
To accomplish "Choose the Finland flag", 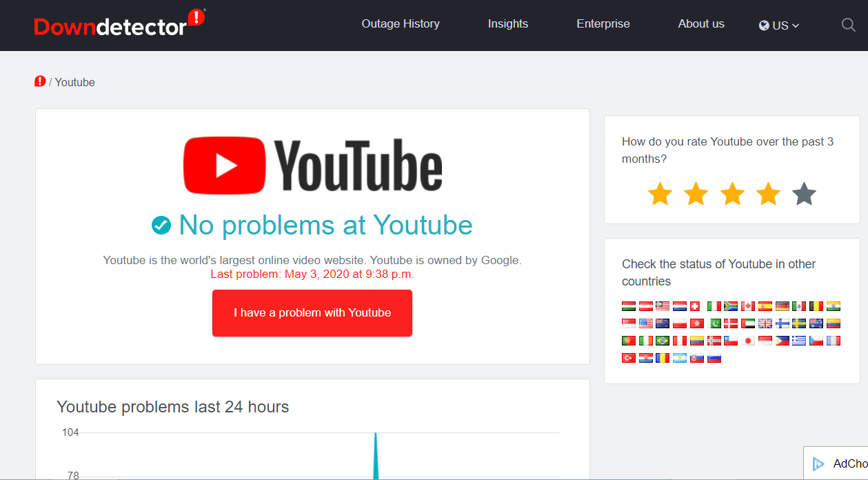I will point(783,323).
